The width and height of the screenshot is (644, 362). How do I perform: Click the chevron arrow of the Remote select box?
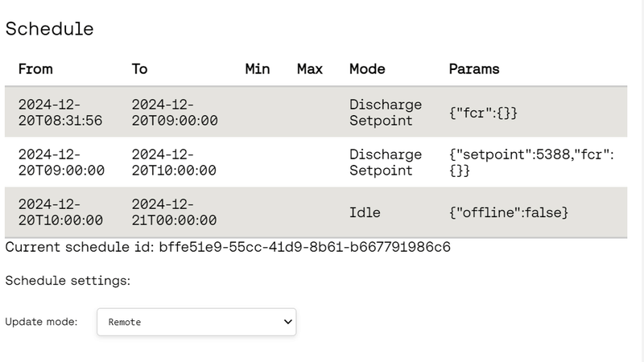click(288, 322)
